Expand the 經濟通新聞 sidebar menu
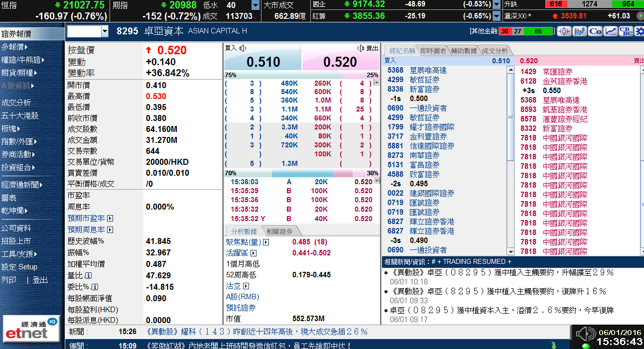 (x=21, y=185)
